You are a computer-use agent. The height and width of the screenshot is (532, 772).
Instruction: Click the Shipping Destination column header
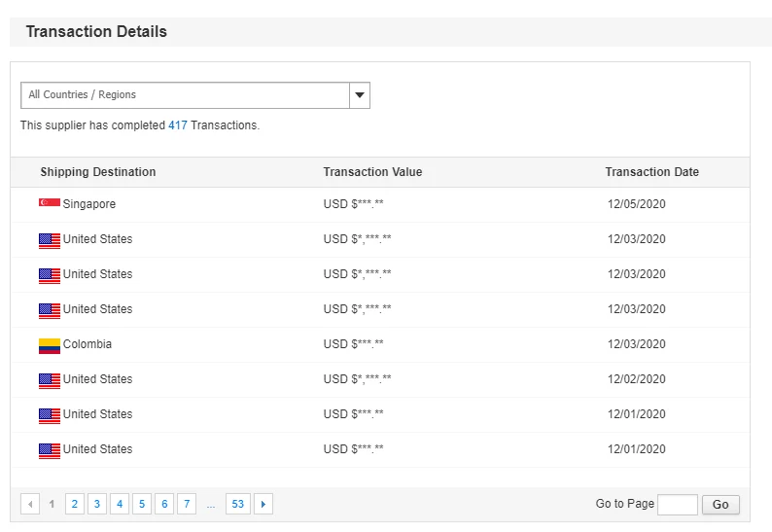98,172
